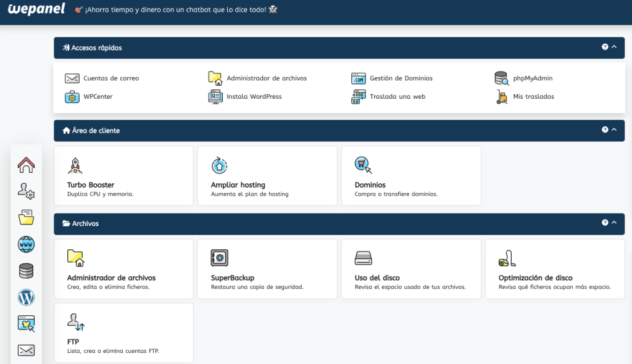This screenshot has width=632, height=364.
Task: Click the phpMyAdmin database icon
Action: [x=502, y=78]
